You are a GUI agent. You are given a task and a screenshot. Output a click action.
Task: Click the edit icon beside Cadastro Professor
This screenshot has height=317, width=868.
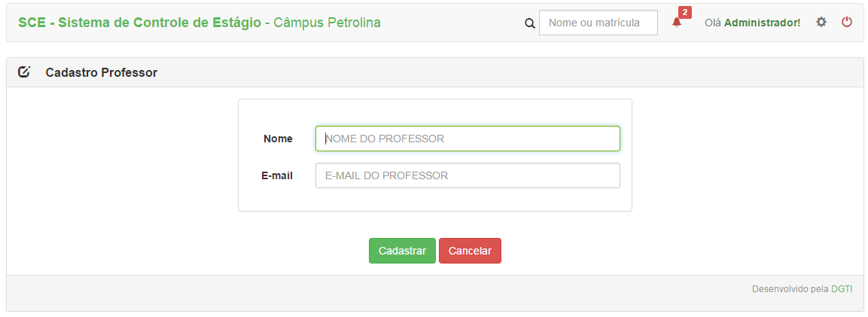pyautogui.click(x=24, y=72)
